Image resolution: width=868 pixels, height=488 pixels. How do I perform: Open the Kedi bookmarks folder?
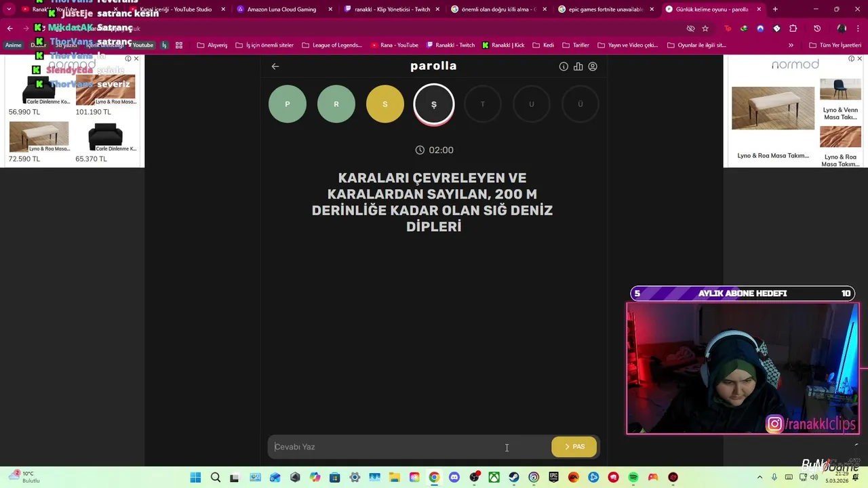543,45
